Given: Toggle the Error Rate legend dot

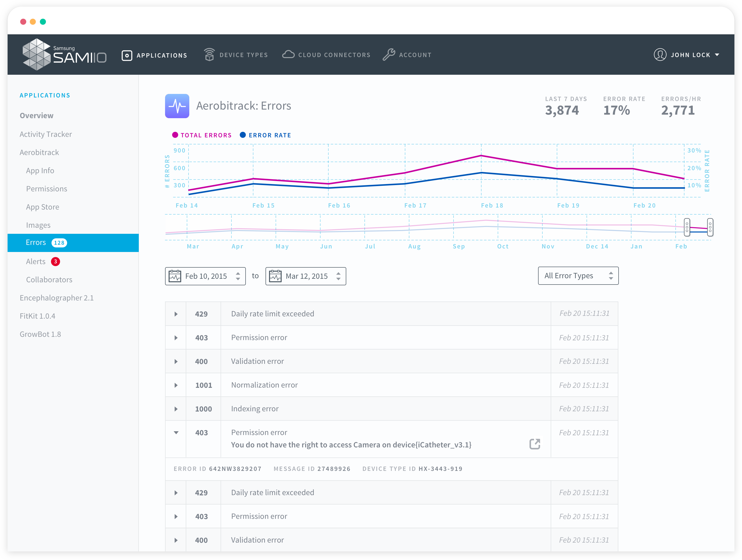Looking at the screenshot, I should (243, 135).
